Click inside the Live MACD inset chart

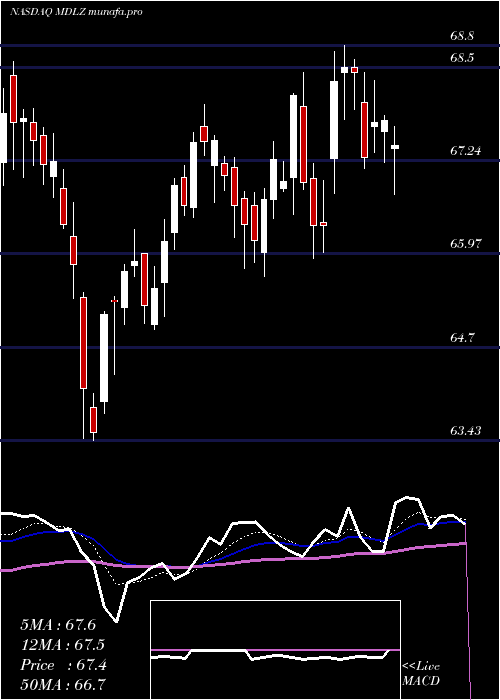pyautogui.click(x=275, y=650)
